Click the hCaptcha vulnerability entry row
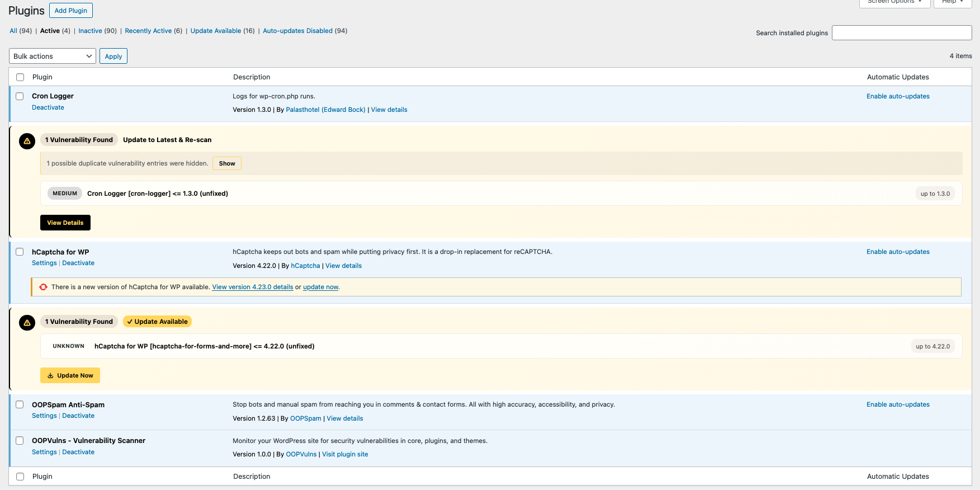980x490 pixels. 501,346
